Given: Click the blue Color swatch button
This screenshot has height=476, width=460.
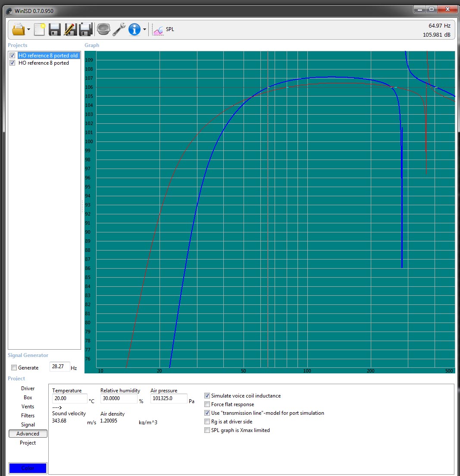Looking at the screenshot, I should coord(28,468).
